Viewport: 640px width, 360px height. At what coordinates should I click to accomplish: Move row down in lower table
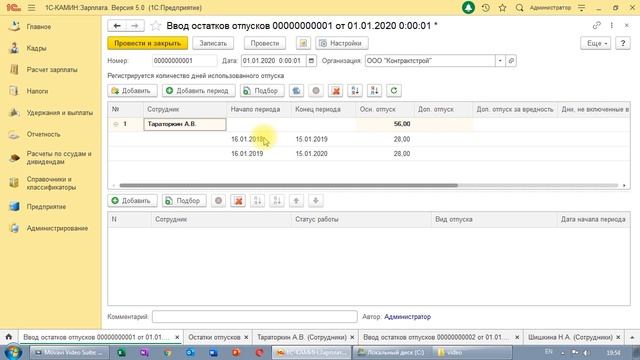point(316,201)
